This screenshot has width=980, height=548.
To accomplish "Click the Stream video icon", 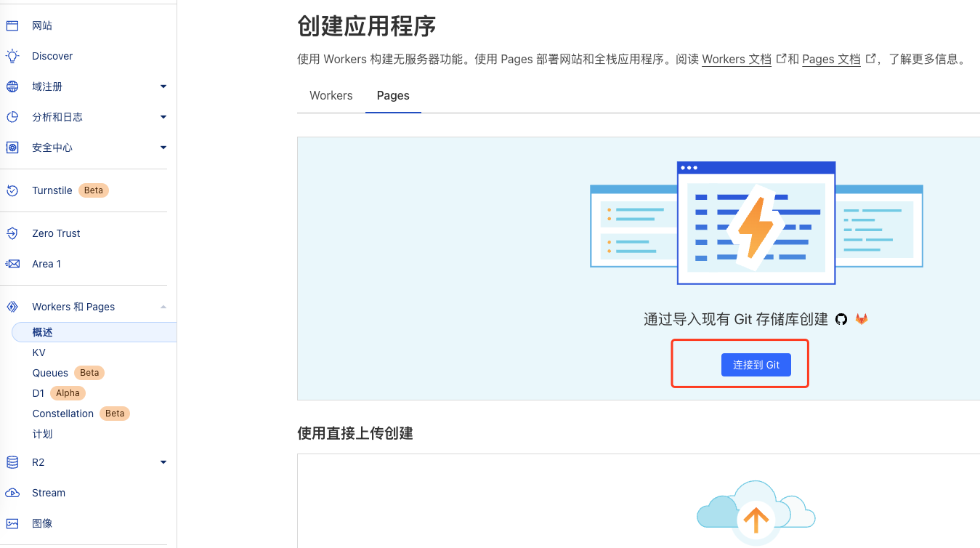I will [12, 493].
